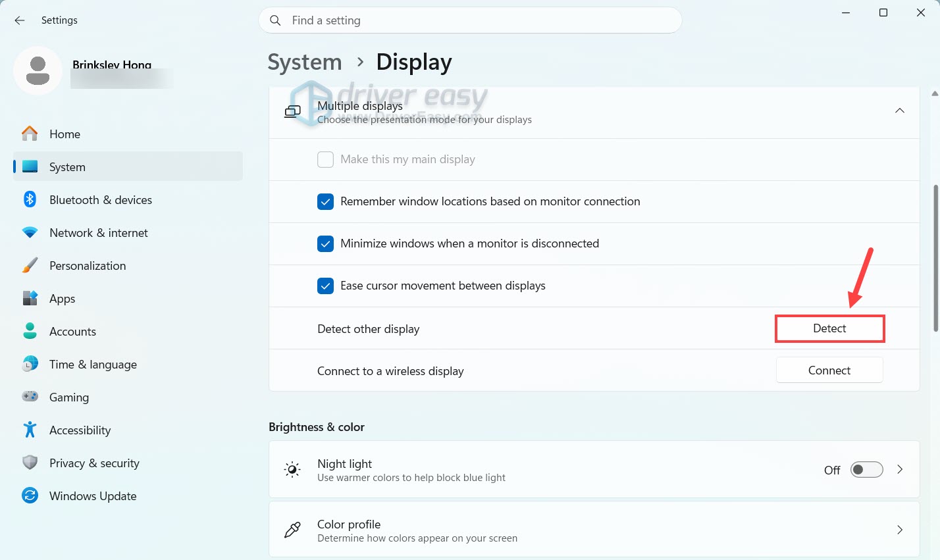Click the Find a setting search box

point(470,20)
